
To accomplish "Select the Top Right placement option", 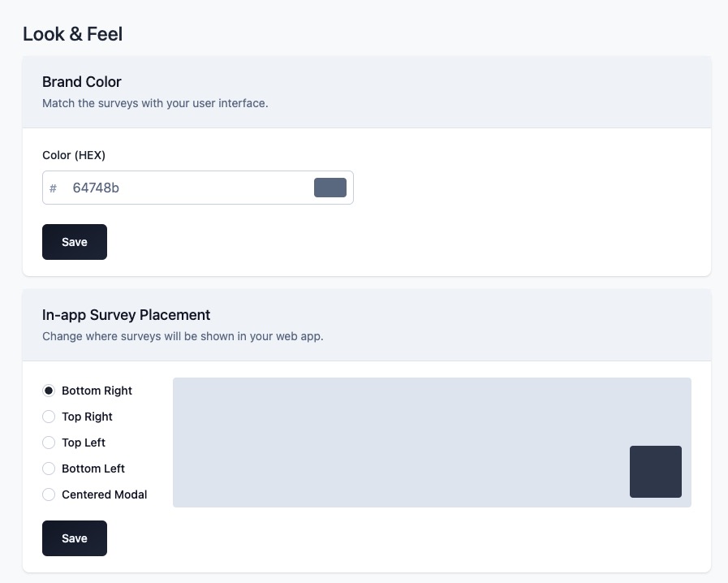I will pyautogui.click(x=49, y=417).
